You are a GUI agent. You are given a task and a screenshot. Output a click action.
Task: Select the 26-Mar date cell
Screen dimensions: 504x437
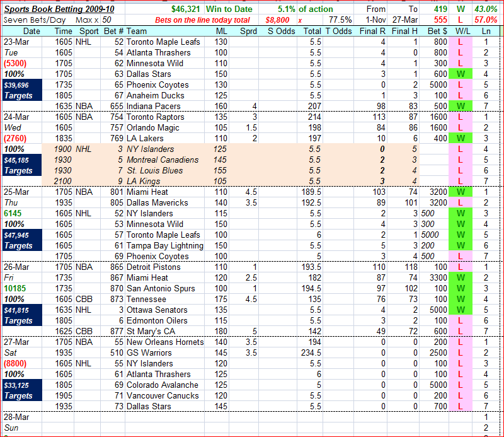(x=22, y=267)
